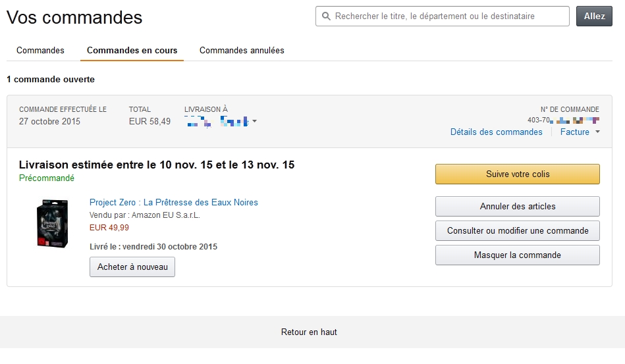Expand the Facture dropdown arrow
The image size is (625, 364).
[597, 132]
